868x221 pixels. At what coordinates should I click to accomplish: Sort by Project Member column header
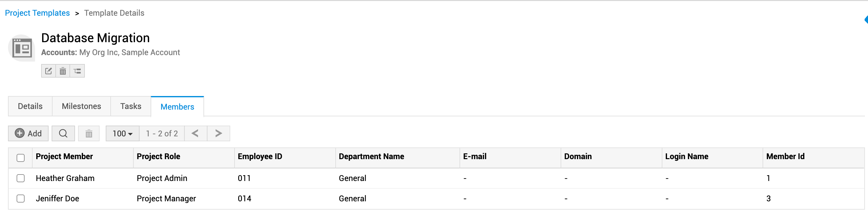(64, 156)
